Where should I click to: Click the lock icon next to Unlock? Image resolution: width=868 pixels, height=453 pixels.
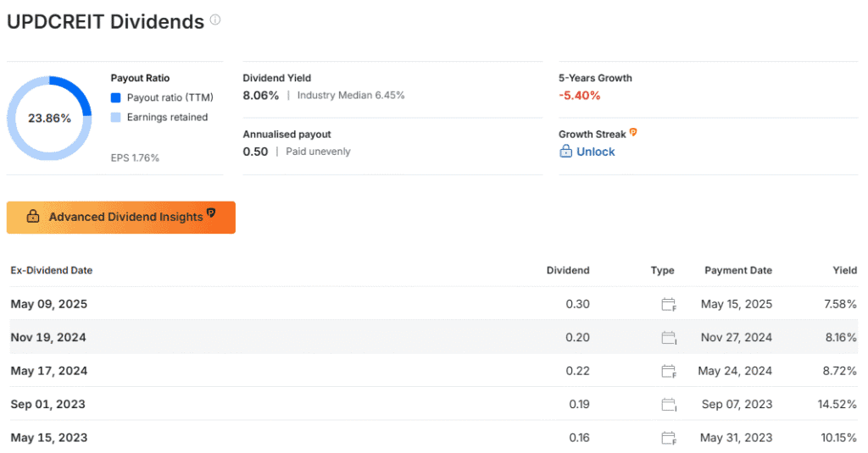[565, 151]
